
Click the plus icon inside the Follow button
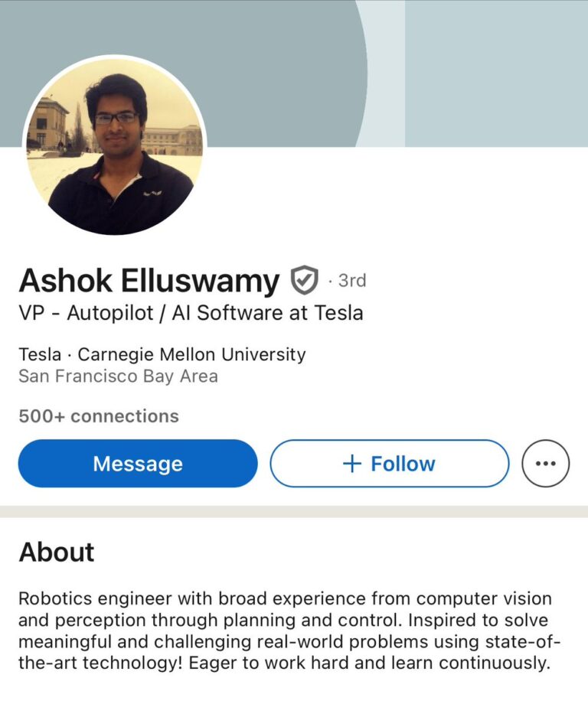351,464
